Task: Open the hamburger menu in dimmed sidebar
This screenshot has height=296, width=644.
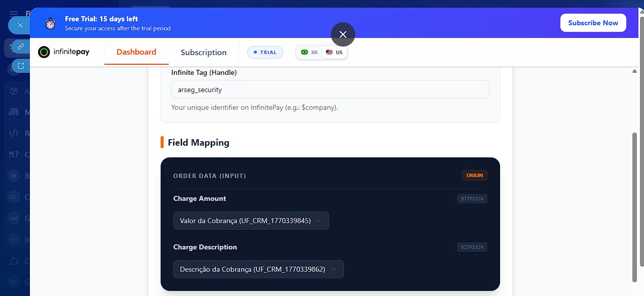Action: pos(14,14)
